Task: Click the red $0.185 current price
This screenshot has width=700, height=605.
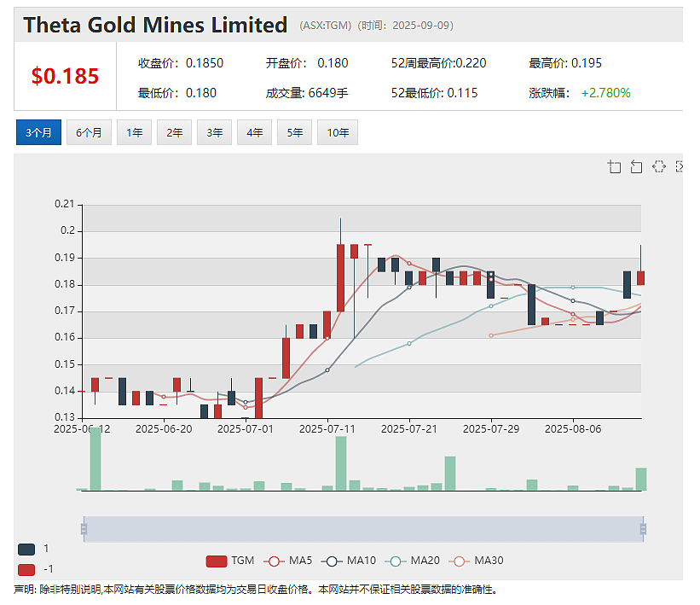Action: tap(65, 76)
